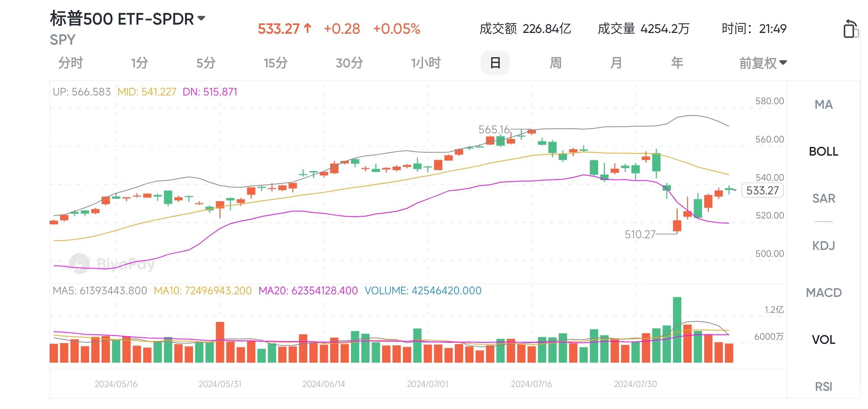
Task: Select the 30分 interval tab
Action: (x=349, y=63)
